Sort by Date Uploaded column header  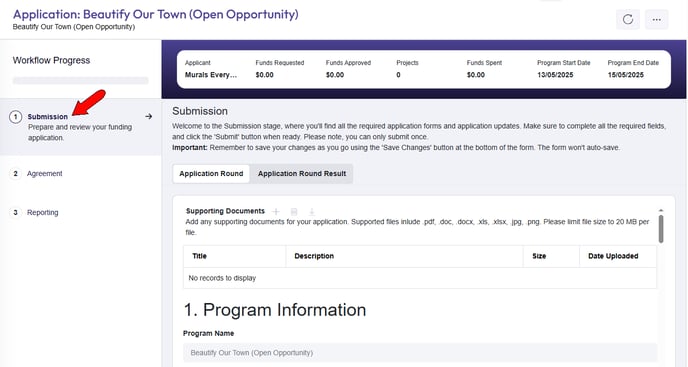point(618,256)
